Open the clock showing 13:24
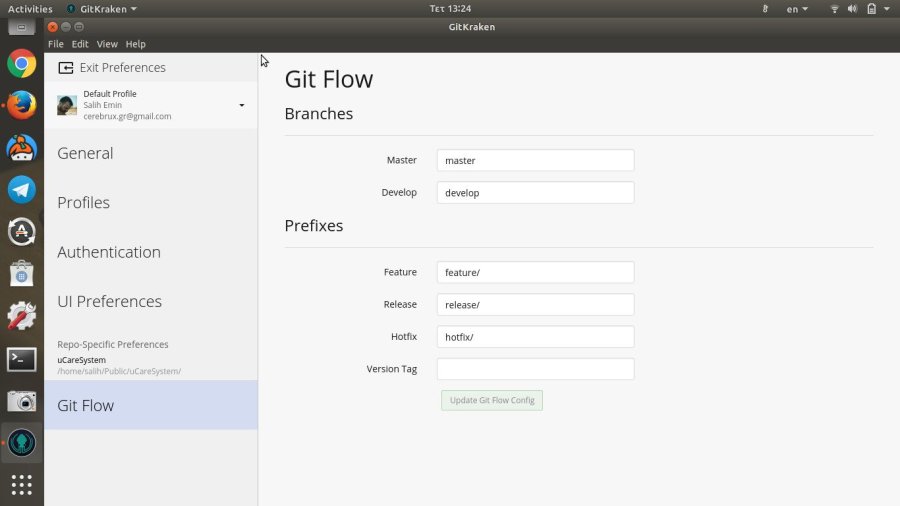This screenshot has height=506, width=900. click(451, 9)
